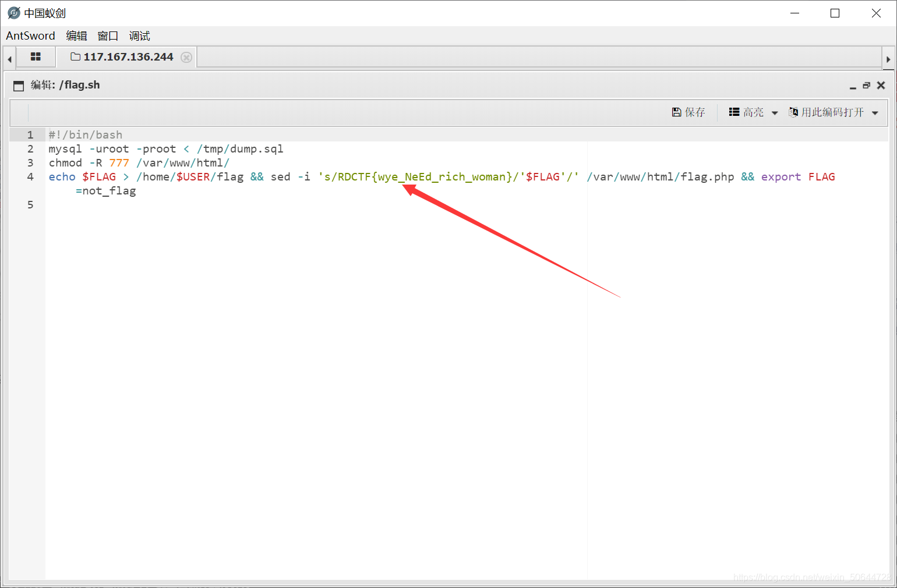897x588 pixels.
Task: Click the chmod -R 777 line
Action: pos(139,162)
